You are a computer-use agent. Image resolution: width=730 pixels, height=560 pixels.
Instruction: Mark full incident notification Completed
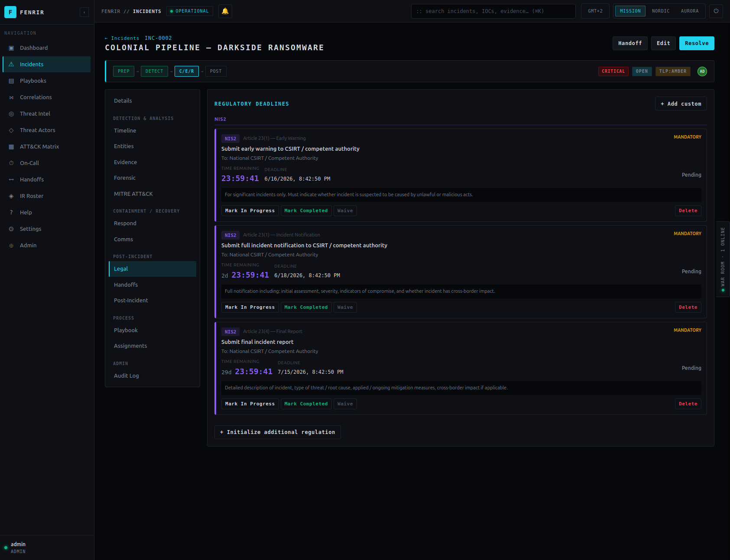(x=306, y=308)
